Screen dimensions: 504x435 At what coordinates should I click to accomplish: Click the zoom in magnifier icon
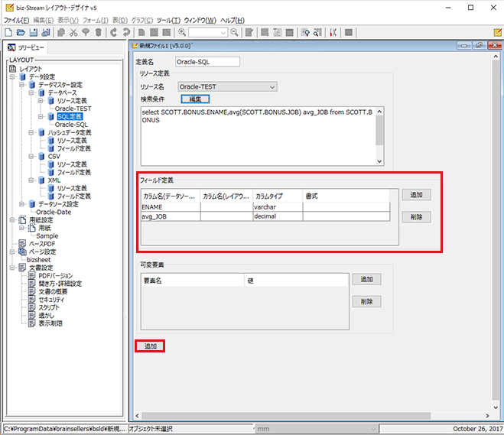(182, 32)
